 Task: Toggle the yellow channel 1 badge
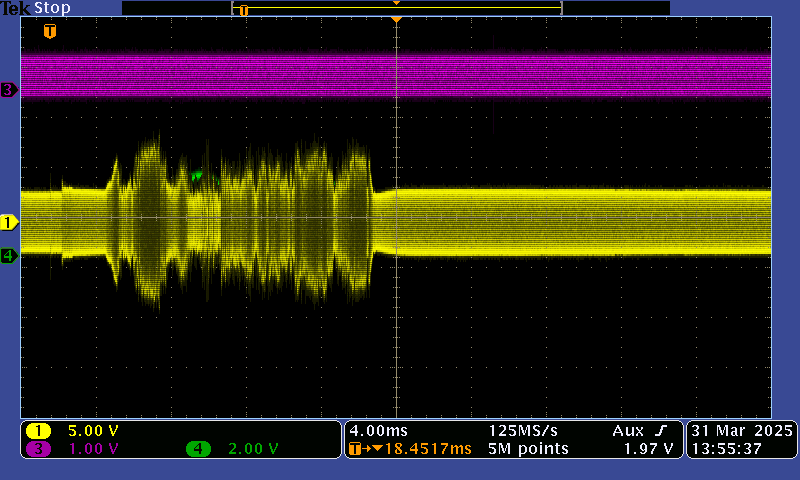pos(39,431)
